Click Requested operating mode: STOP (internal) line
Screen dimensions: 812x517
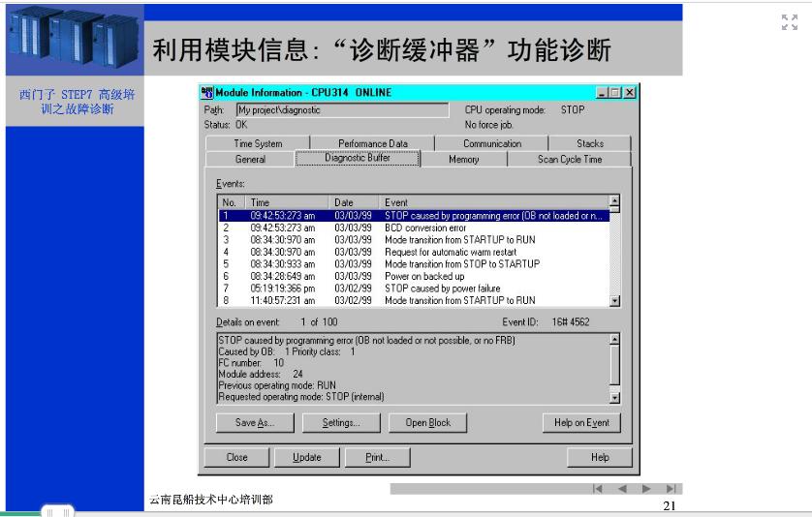(301, 396)
